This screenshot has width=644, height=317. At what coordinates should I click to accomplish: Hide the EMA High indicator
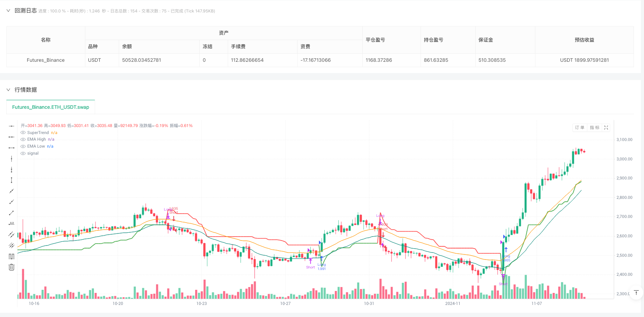coord(23,139)
